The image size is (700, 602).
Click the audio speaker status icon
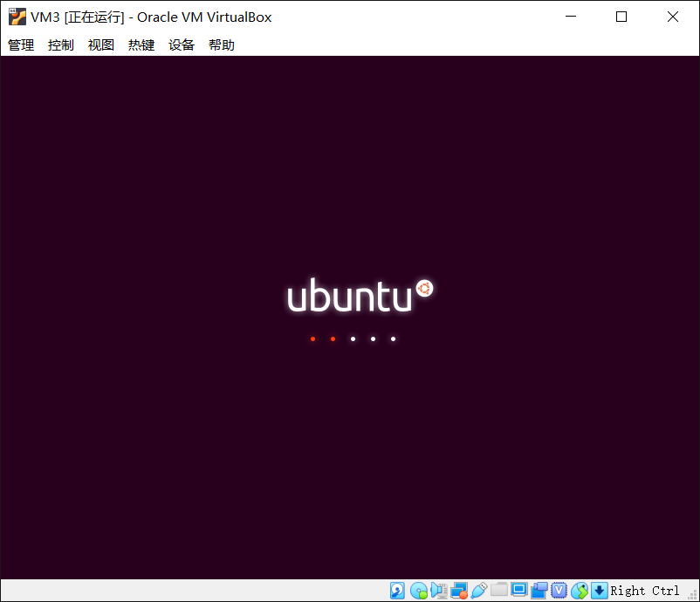pyautogui.click(x=439, y=591)
